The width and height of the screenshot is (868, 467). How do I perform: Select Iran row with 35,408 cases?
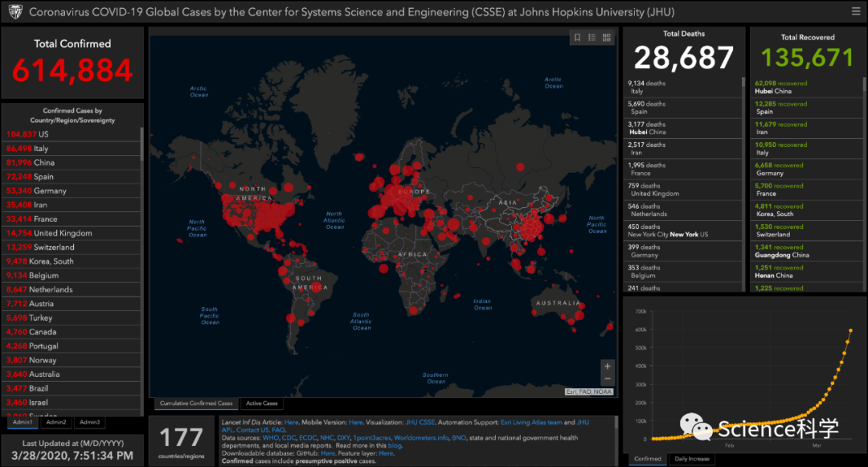pyautogui.click(x=72, y=205)
